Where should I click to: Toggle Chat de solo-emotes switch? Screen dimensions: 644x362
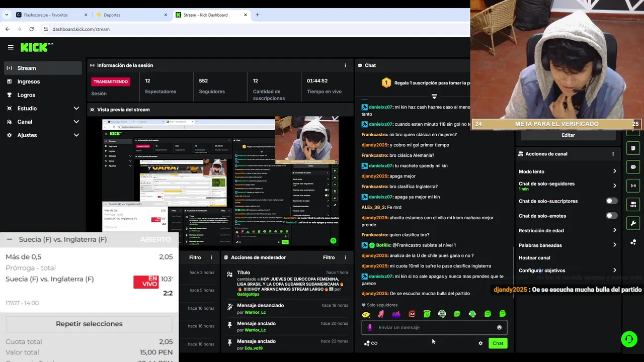pyautogui.click(x=611, y=216)
